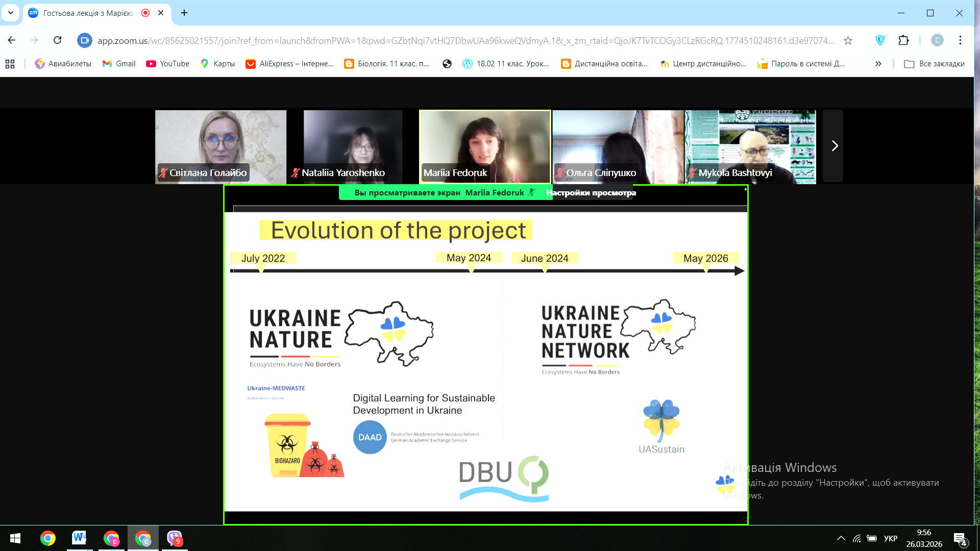980x551 pixels.
Task: Open the apps grid in bookmarks bar
Action: pyautogui.click(x=10, y=64)
